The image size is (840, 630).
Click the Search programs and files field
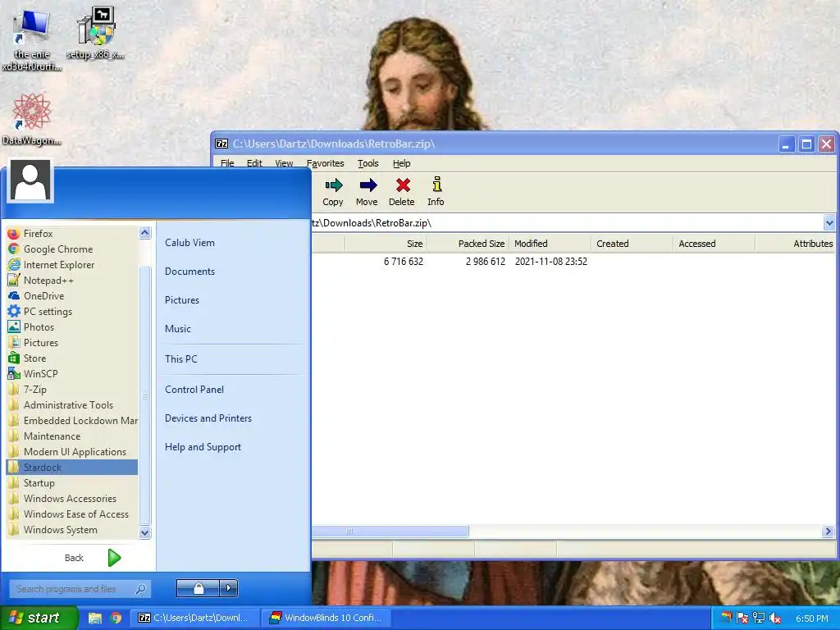[80, 589]
